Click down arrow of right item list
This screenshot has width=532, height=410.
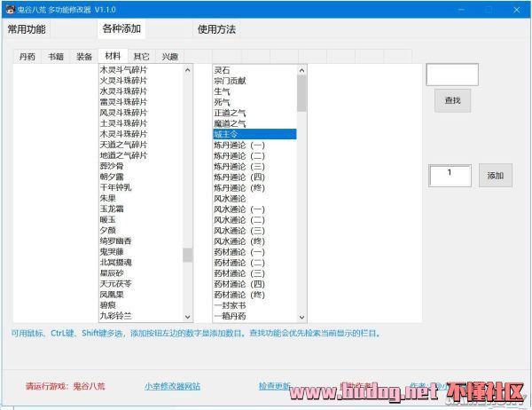[x=301, y=316]
